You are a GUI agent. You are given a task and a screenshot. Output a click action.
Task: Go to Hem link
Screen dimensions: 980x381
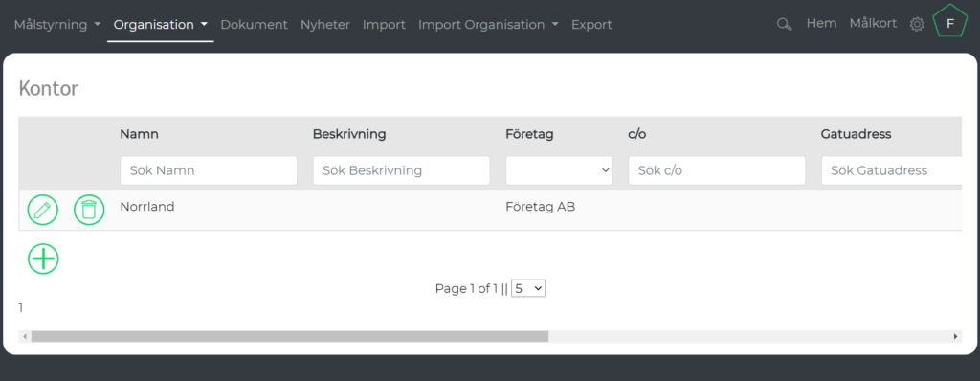(x=821, y=23)
